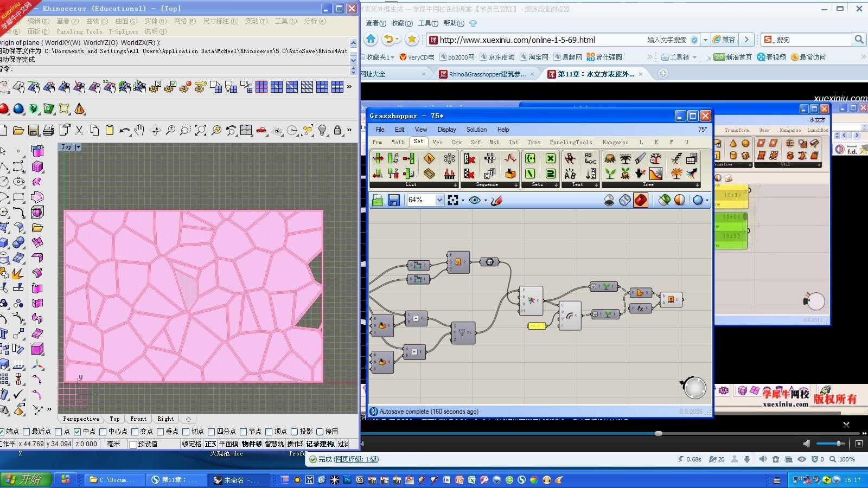Click the red paneling grid icon in Rhino
This screenshot has width=868, height=488.
[261, 87]
